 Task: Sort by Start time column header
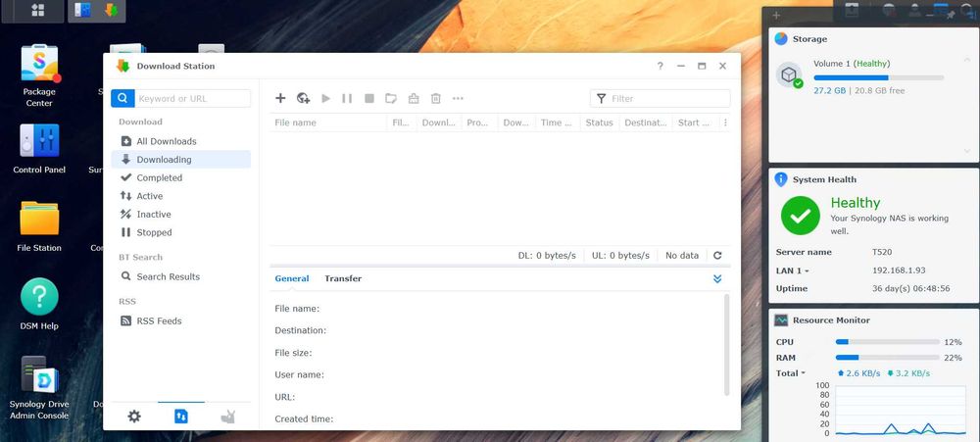coord(694,123)
